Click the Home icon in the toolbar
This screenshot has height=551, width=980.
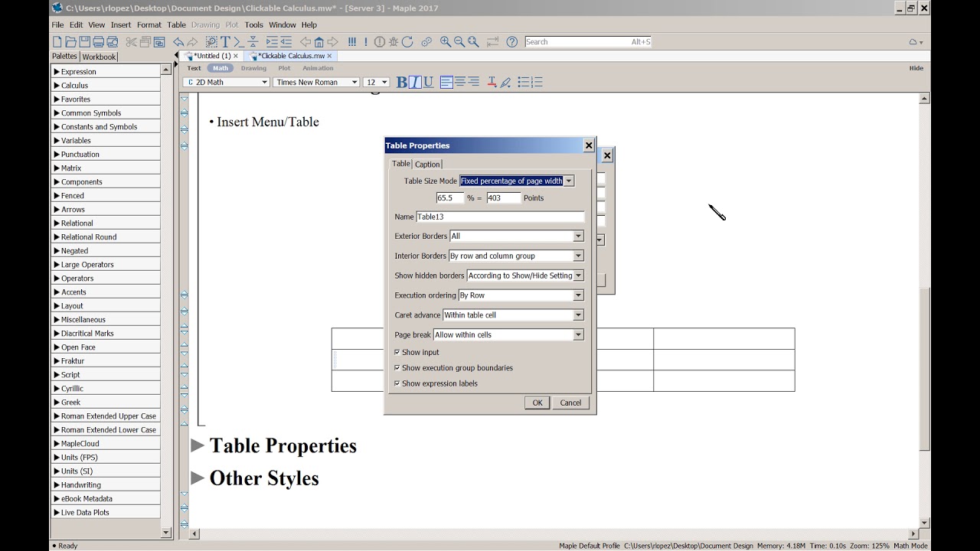(319, 42)
